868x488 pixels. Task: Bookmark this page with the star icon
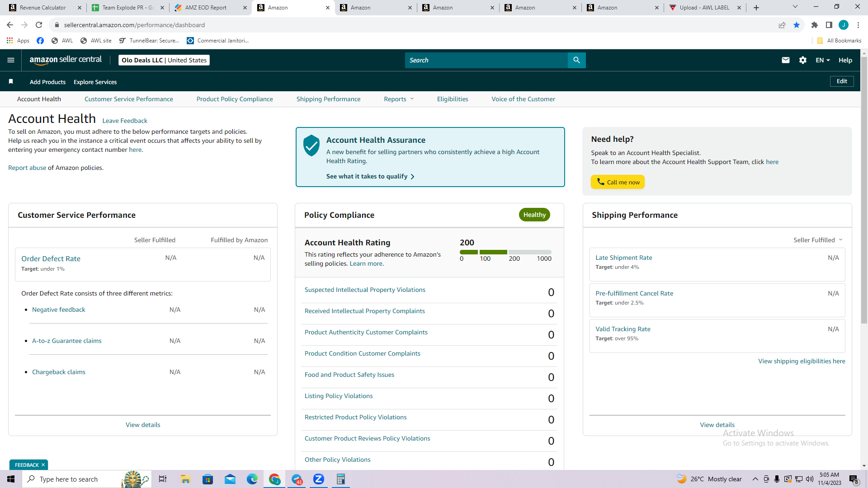pyautogui.click(x=797, y=25)
